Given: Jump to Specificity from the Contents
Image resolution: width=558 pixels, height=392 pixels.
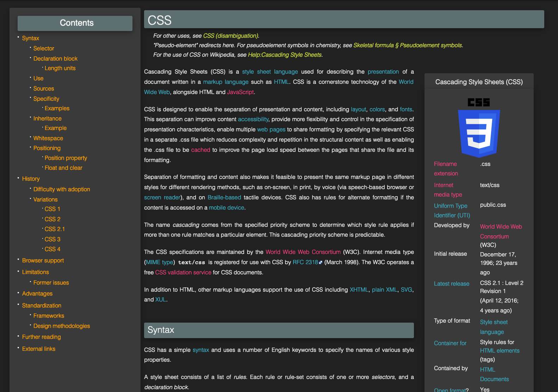Looking at the screenshot, I should (46, 99).
